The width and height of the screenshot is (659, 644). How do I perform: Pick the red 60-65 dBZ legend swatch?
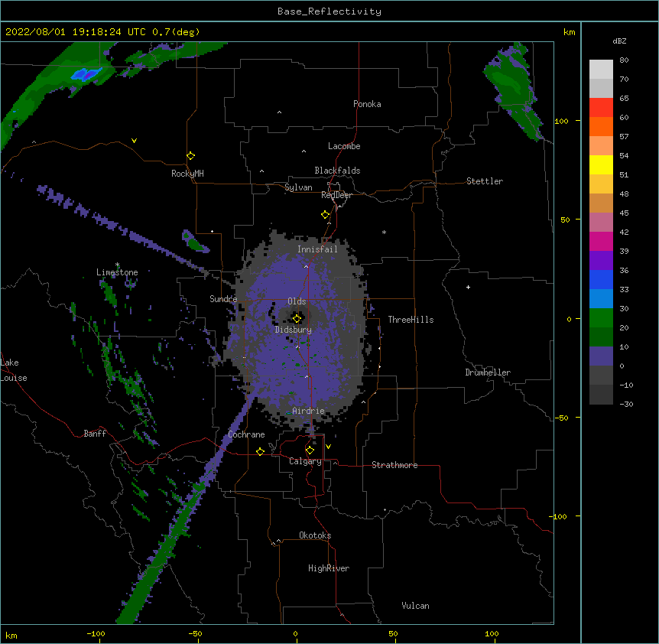point(601,107)
